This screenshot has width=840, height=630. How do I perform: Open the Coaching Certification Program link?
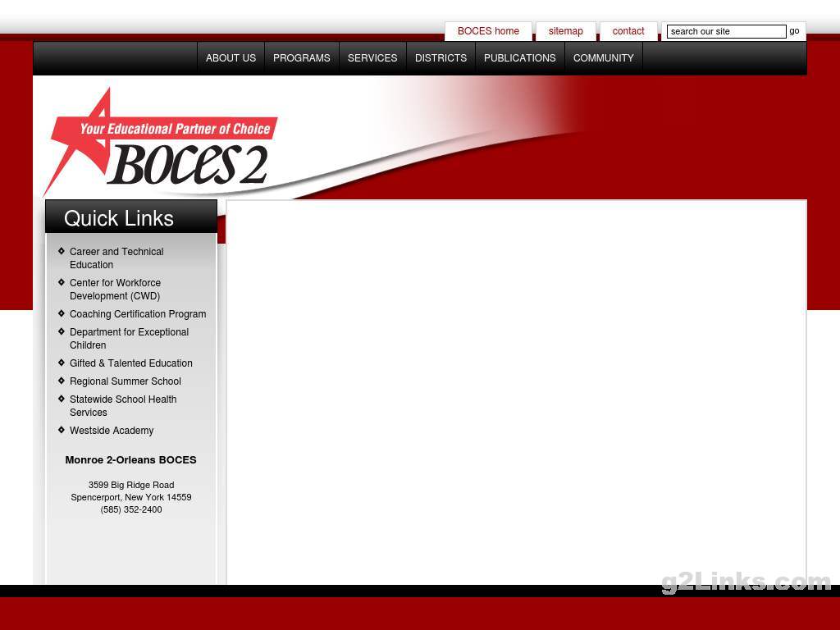[137, 314]
